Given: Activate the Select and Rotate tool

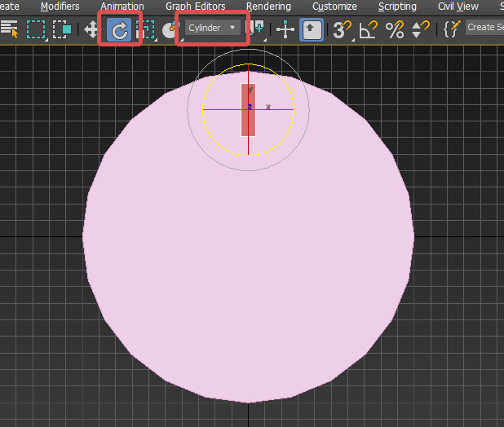Looking at the screenshot, I should click(119, 29).
